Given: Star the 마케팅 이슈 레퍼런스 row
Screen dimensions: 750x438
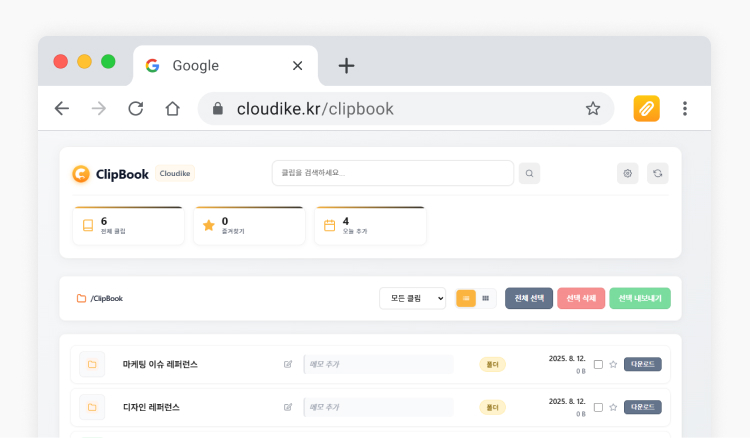Looking at the screenshot, I should [x=613, y=364].
